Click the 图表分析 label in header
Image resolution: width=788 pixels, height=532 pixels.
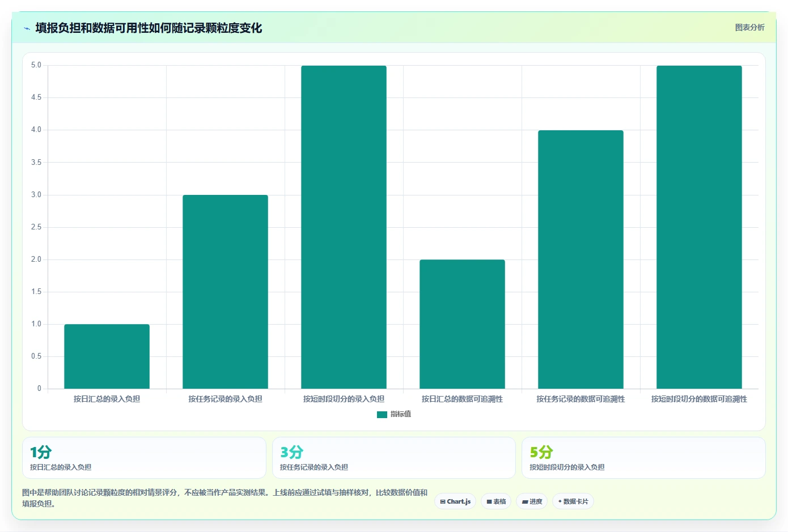[749, 27]
